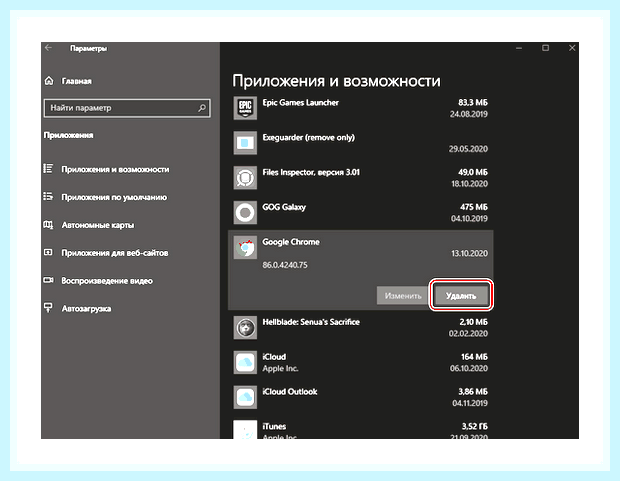The image size is (620, 481).
Task: Select the Hellblade app icon
Action: [245, 328]
